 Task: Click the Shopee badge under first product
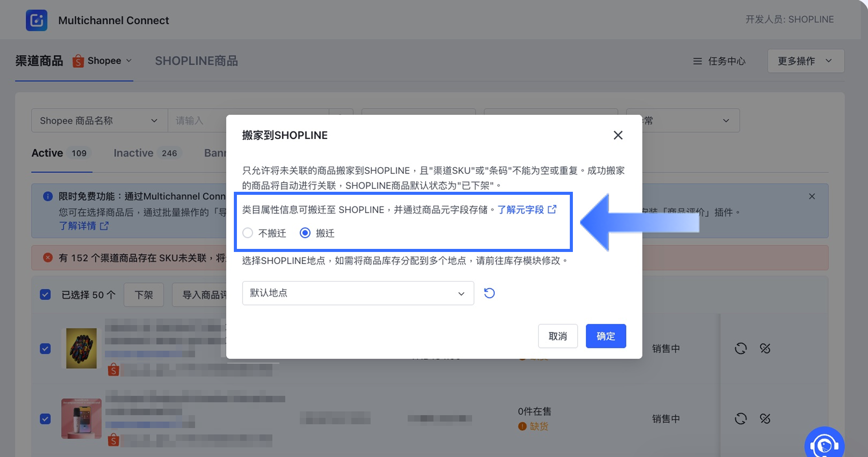tap(114, 369)
